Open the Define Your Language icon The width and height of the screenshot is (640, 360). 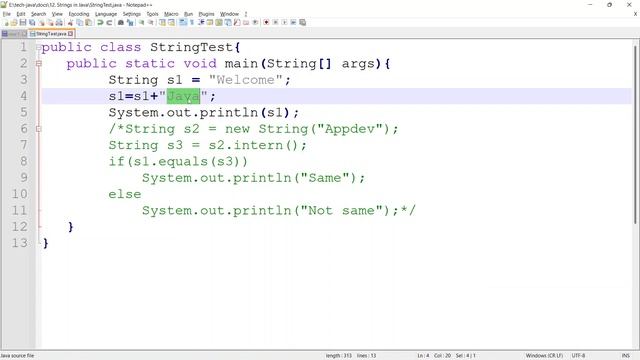pyautogui.click(x=210, y=22)
